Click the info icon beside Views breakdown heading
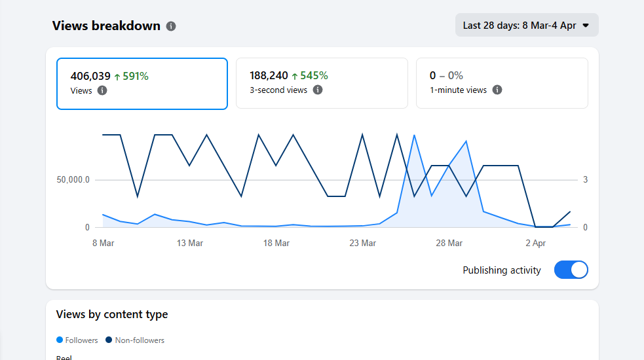Viewport: 644px width, 360px height. pyautogui.click(x=171, y=26)
